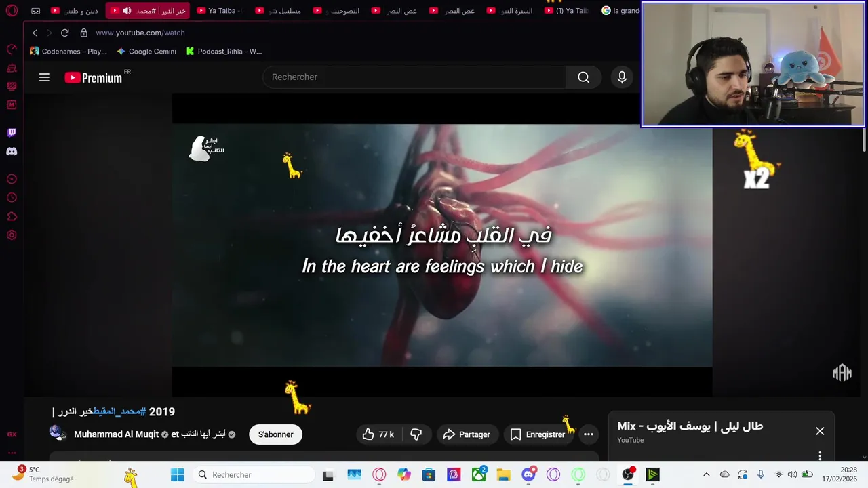
Task: Mute the playing tab via speaker icon
Action: click(x=127, y=11)
